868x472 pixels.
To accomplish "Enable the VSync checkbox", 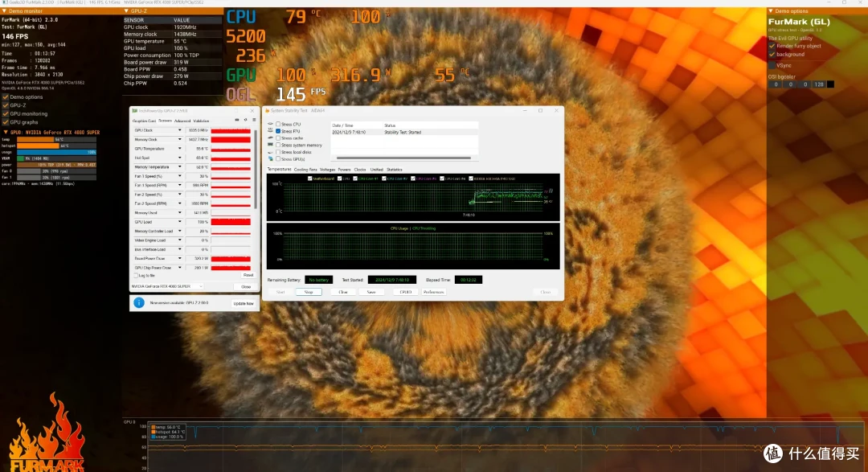I will [772, 65].
